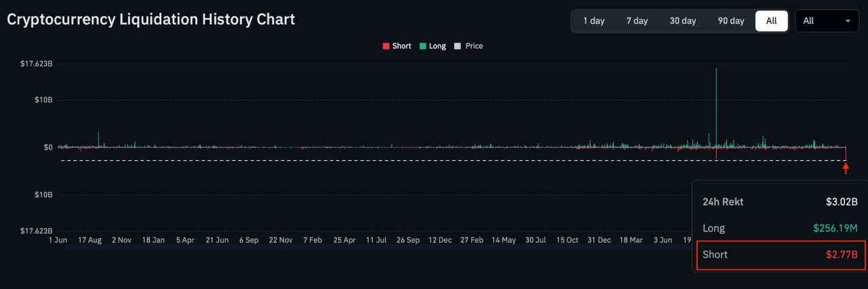This screenshot has height=289, width=868.
Task: Click the 25 Apr date label
Action: click(344, 240)
